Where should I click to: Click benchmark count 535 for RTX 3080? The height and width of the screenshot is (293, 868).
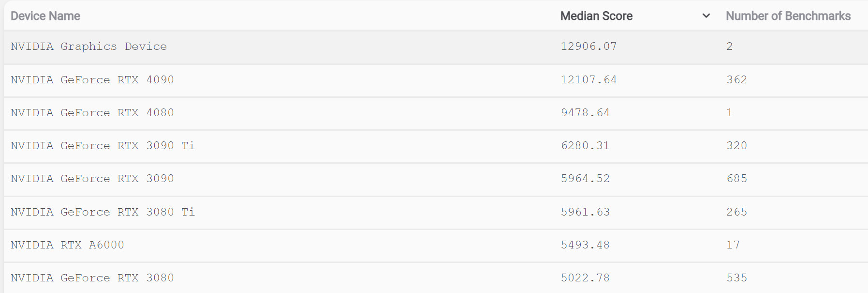pos(737,278)
